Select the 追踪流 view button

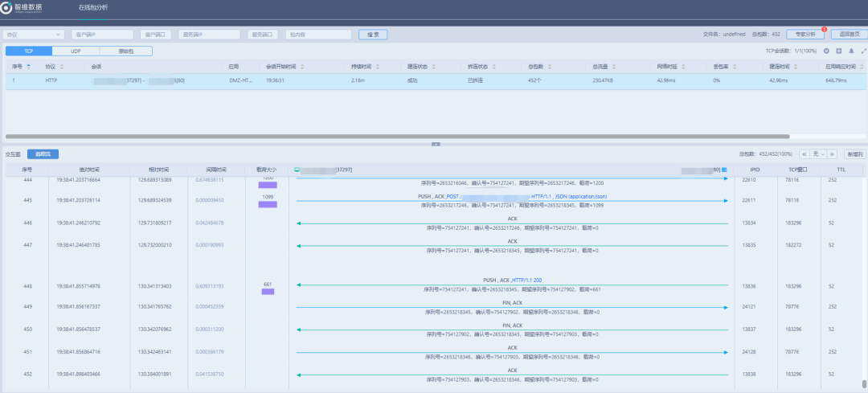[x=43, y=154]
